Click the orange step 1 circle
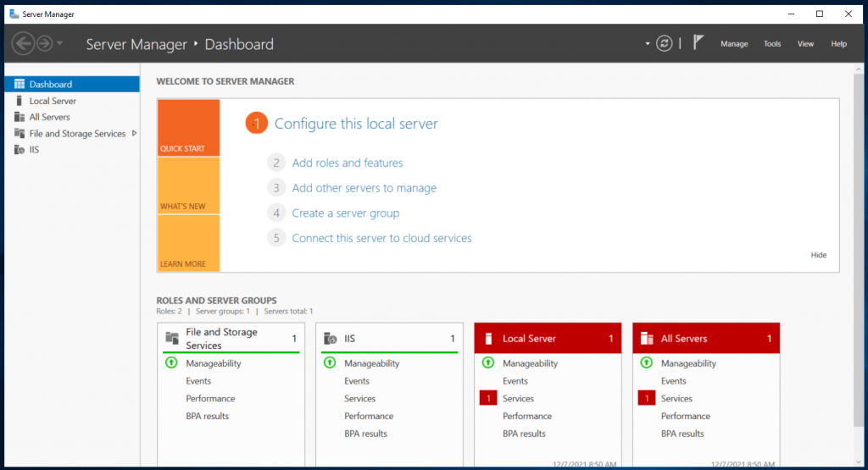This screenshot has height=470, width=868. coord(256,123)
